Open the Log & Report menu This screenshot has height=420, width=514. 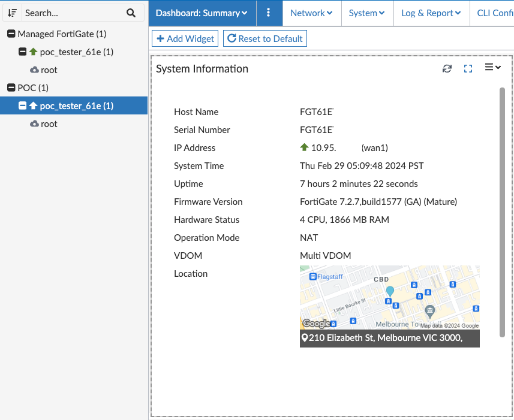431,13
